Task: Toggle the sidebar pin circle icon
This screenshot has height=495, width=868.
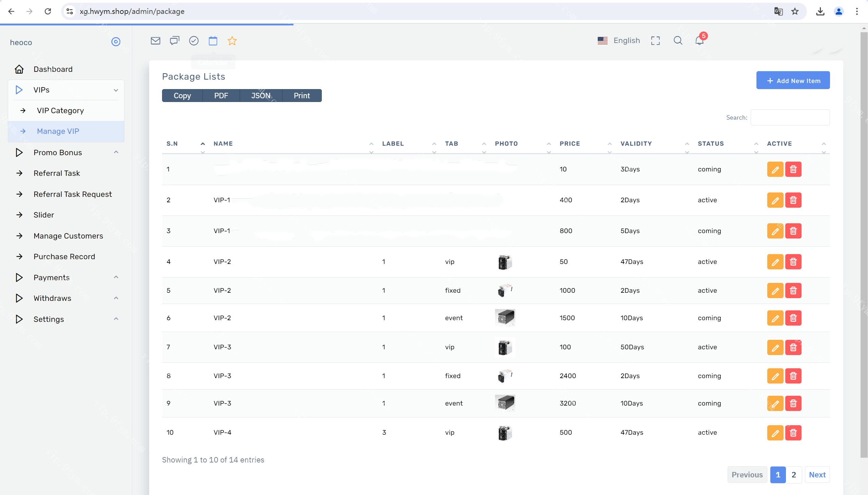Action: [116, 42]
